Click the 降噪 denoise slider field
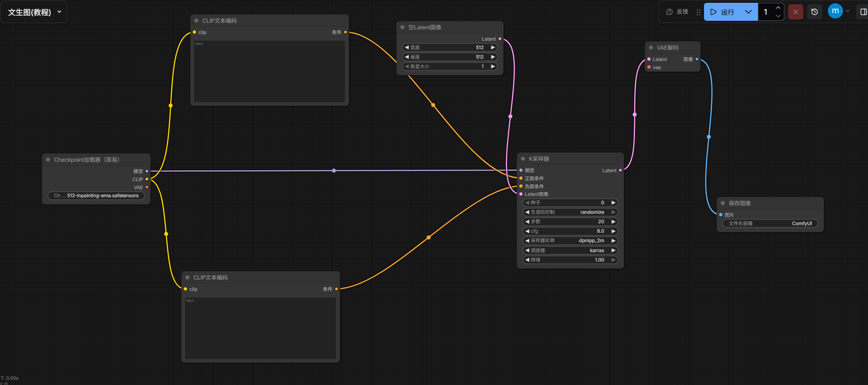The height and width of the screenshot is (385, 868). point(570,260)
